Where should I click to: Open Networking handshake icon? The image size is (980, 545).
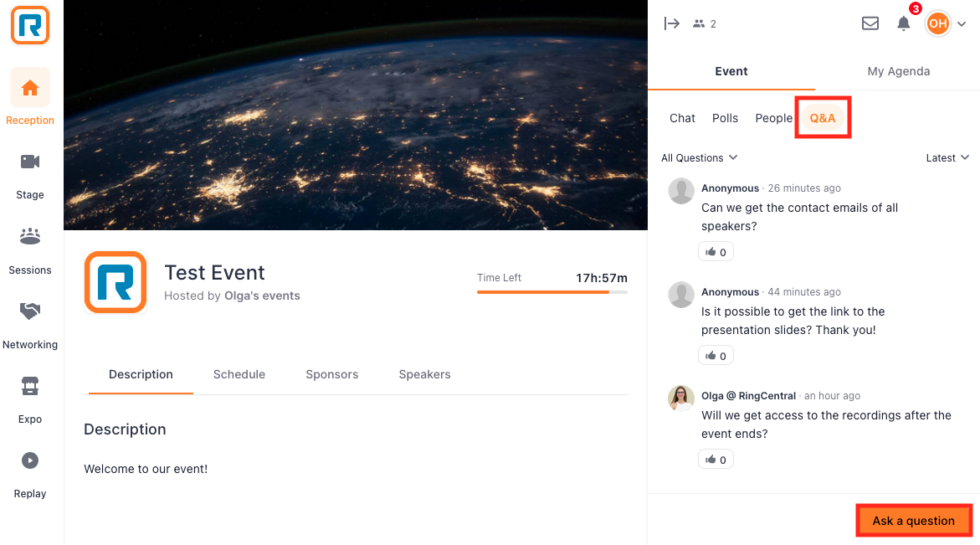[30, 311]
